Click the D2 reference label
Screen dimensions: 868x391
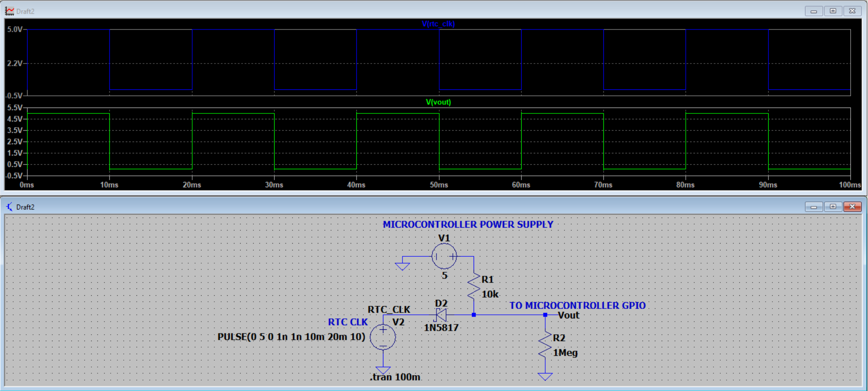(x=441, y=303)
